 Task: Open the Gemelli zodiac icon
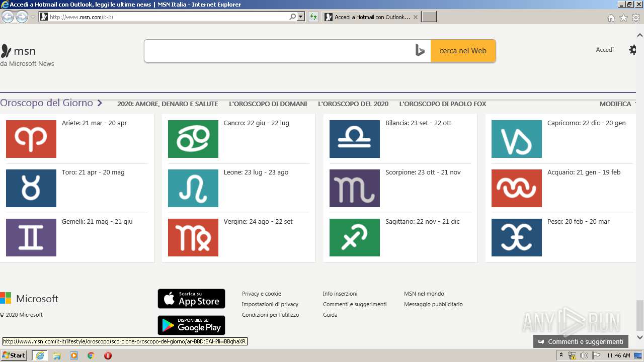[31, 237]
